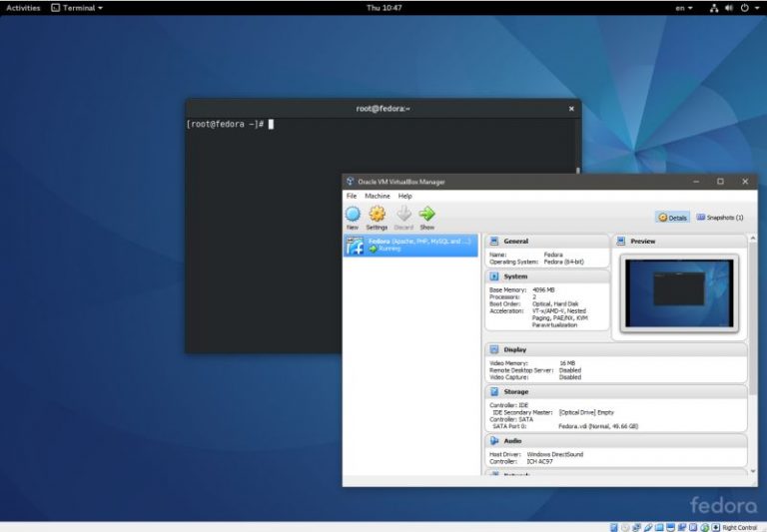Collapse the System section header
The image size is (767, 532).
coord(515,276)
